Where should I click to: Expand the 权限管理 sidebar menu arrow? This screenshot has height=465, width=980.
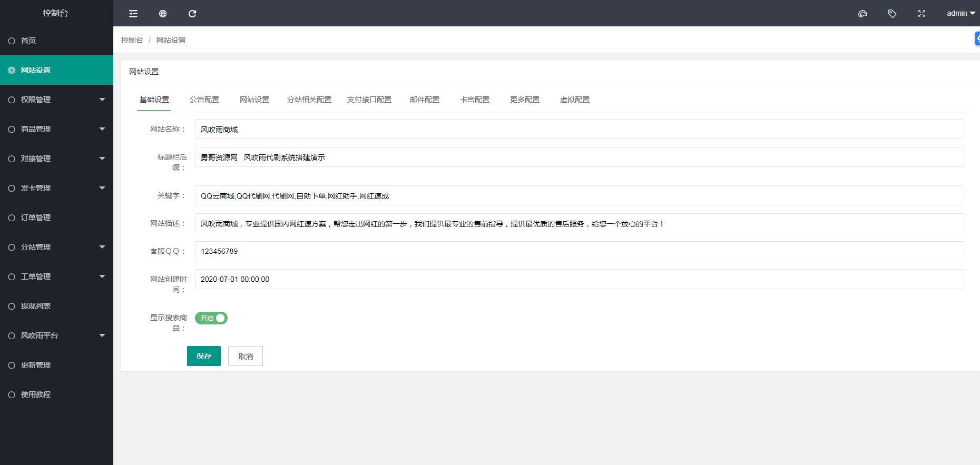(102, 100)
